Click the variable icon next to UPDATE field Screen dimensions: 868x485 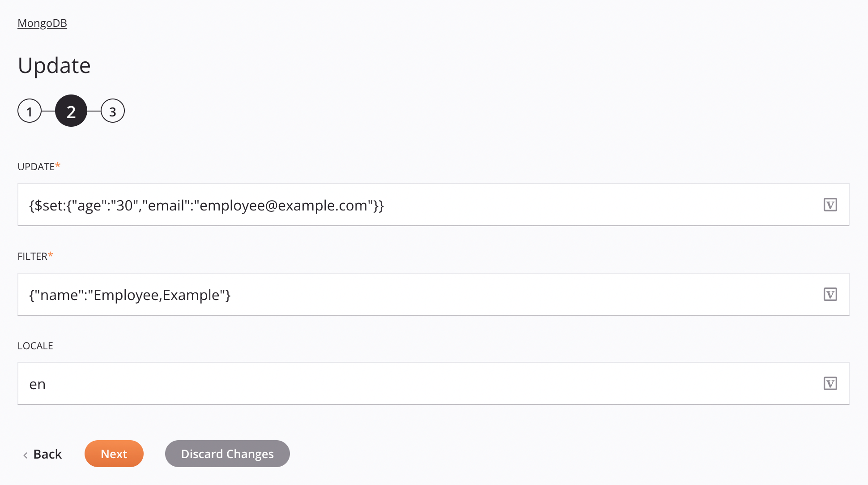[830, 205]
